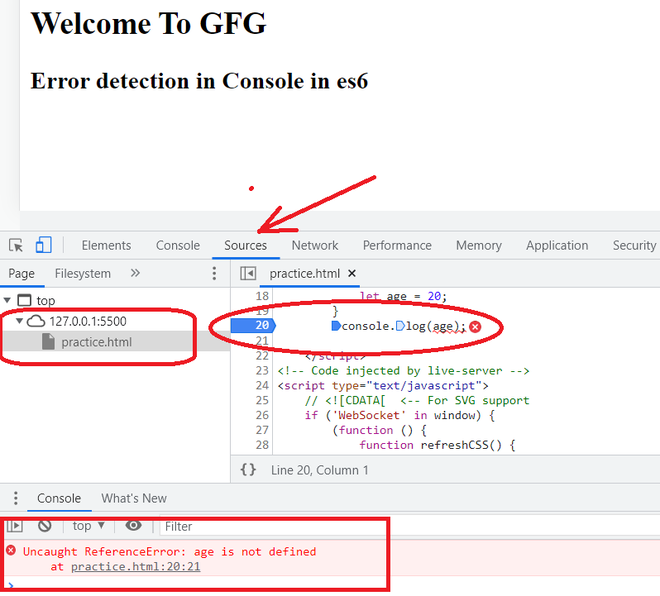Click the Line 20, Column 1 status
Viewport: 660px width, 596px height.
[x=319, y=470]
